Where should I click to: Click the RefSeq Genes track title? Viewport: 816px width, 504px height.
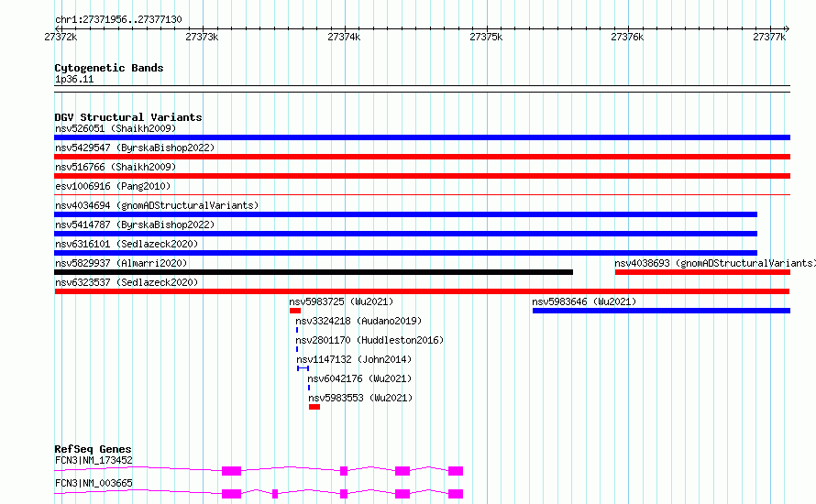tap(93, 449)
